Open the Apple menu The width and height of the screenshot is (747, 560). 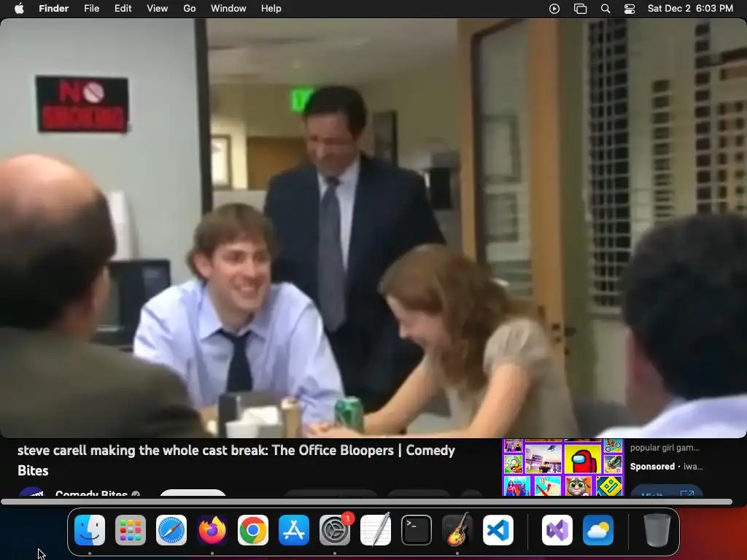point(19,9)
